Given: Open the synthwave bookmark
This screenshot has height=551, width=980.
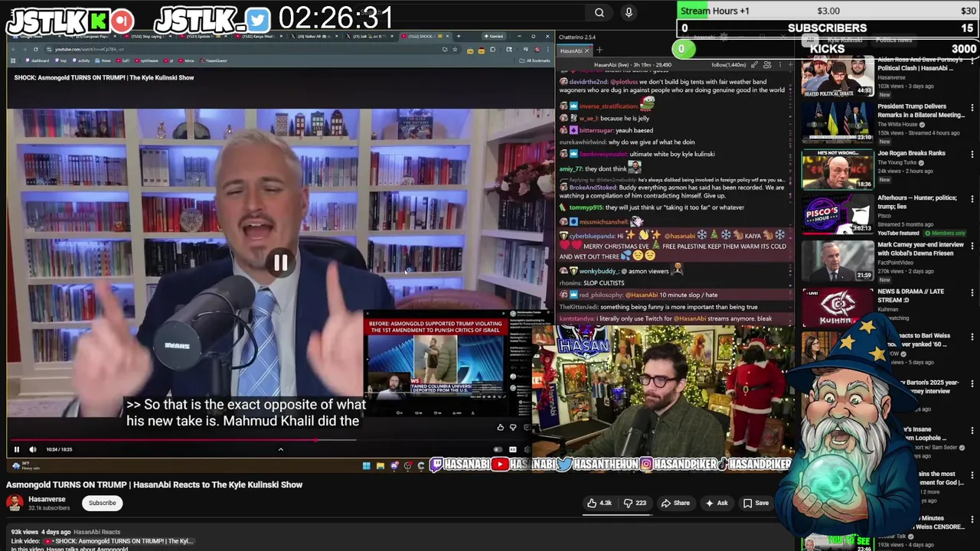Looking at the screenshot, I should click(x=146, y=60).
